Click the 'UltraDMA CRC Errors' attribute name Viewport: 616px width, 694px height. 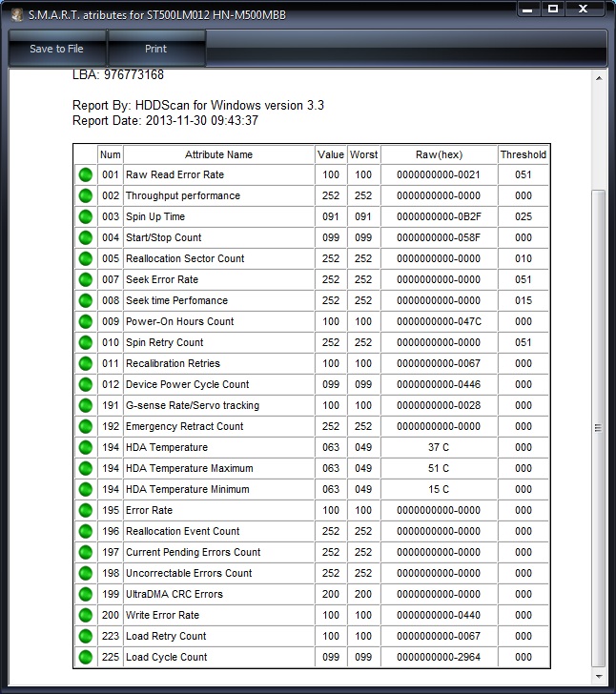tap(175, 595)
